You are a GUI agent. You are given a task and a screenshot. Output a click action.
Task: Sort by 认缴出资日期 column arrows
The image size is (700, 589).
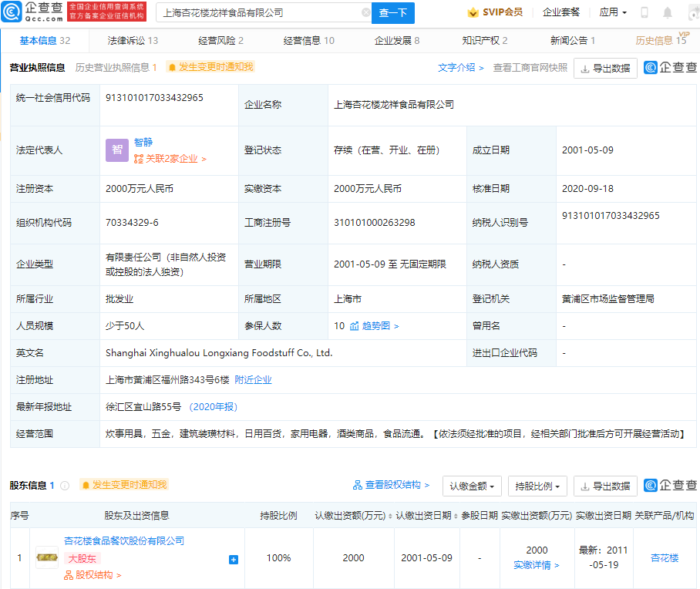tap(456, 517)
